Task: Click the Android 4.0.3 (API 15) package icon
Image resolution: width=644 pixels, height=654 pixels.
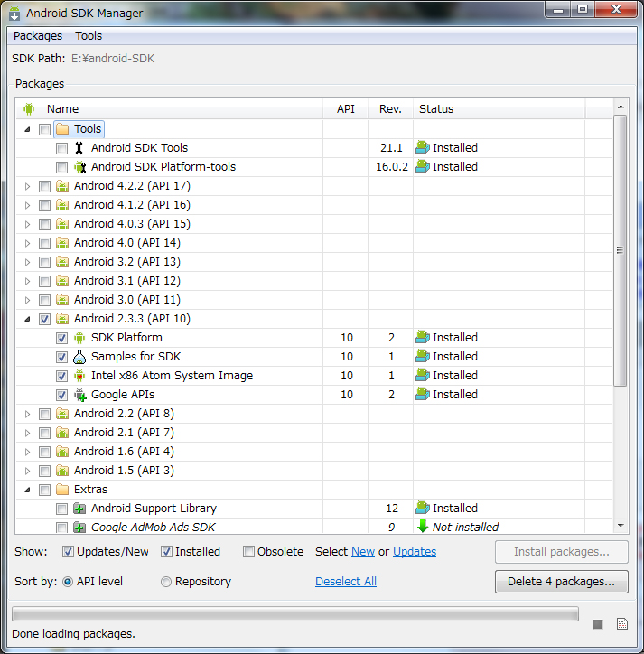Action: (62, 224)
